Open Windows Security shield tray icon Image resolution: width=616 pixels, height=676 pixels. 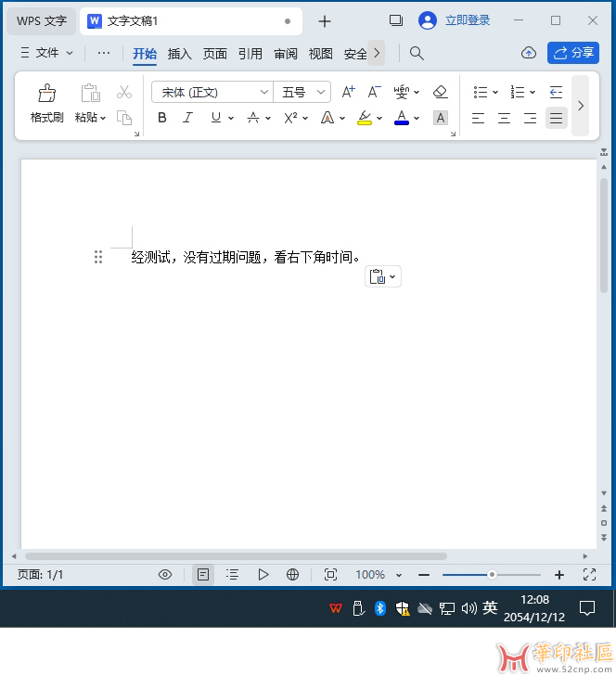click(403, 608)
